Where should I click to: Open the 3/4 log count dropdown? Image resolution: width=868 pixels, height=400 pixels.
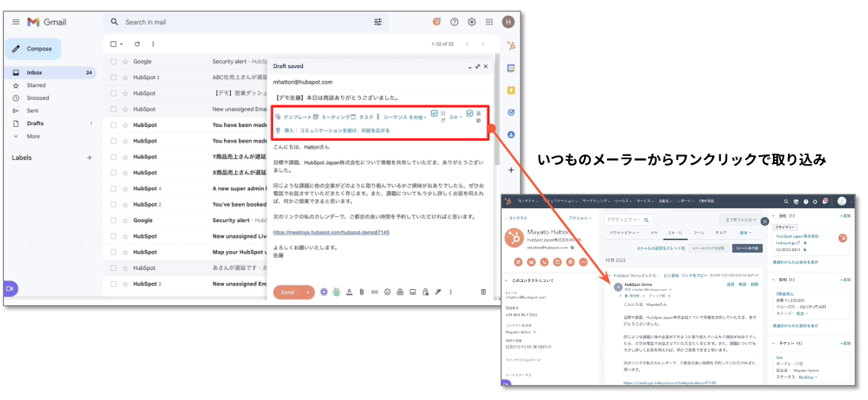click(456, 117)
